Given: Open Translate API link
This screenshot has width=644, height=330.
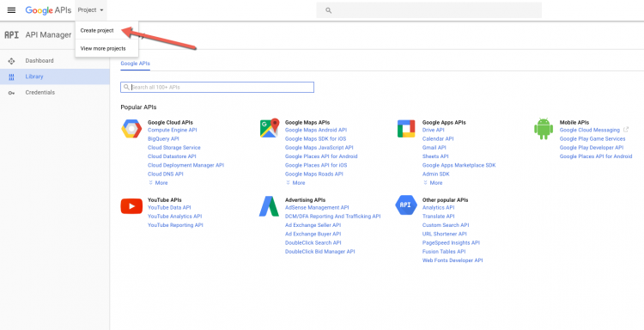Looking at the screenshot, I should click(438, 217).
